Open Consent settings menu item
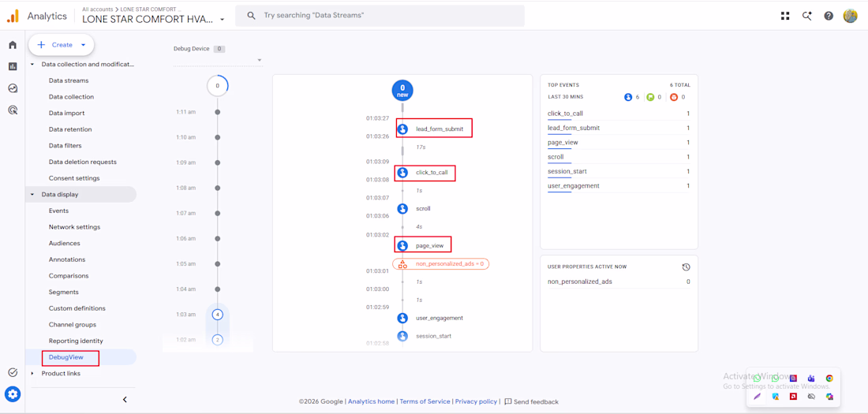 [74, 178]
